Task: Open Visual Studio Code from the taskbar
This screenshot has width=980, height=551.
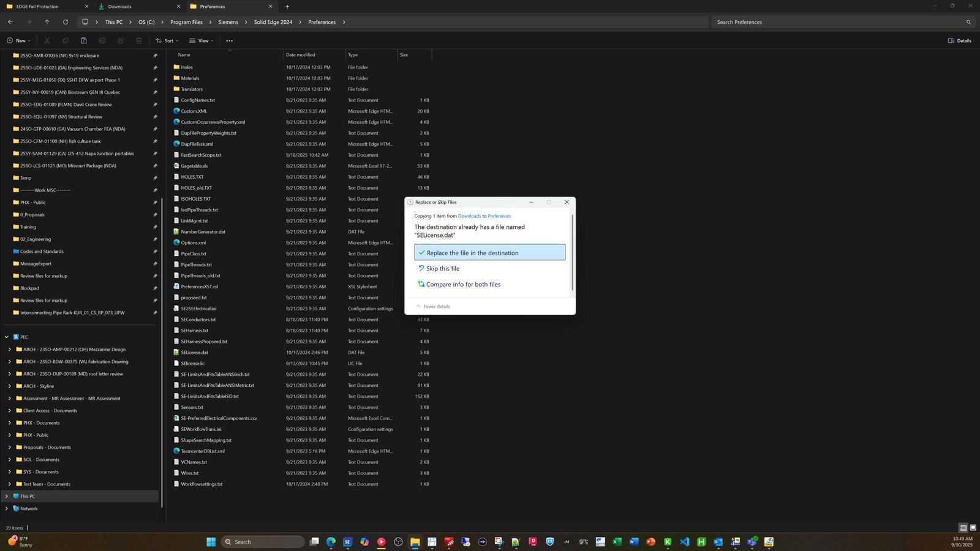Action: (684, 542)
